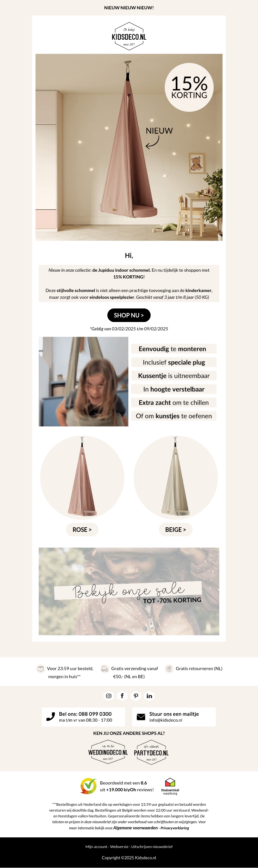Open the Webversie link in footer
This screenshot has width=258, height=868.
pyautogui.click(x=119, y=846)
